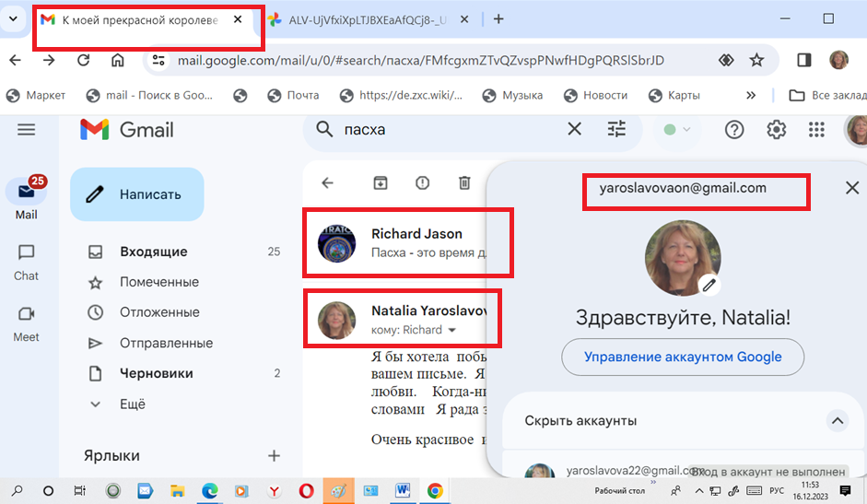Image resolution: width=867 pixels, height=504 pixels.
Task: Click the search field containing пасха
Action: pyautogui.click(x=448, y=130)
